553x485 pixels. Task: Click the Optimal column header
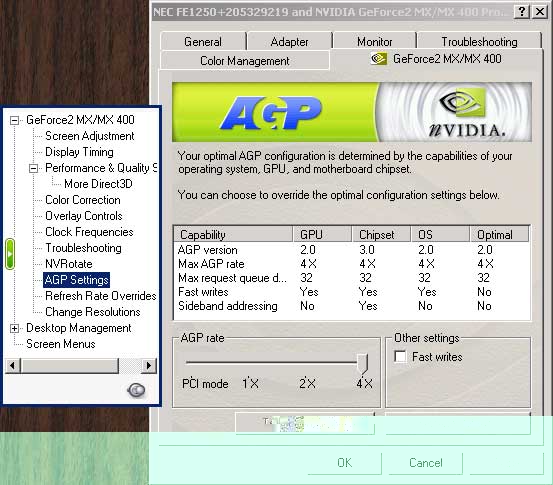point(499,235)
